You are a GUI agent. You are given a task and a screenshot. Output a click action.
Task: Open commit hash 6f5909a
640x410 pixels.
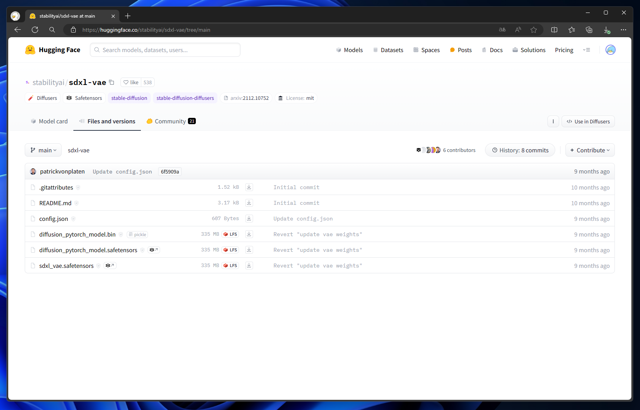pos(170,172)
